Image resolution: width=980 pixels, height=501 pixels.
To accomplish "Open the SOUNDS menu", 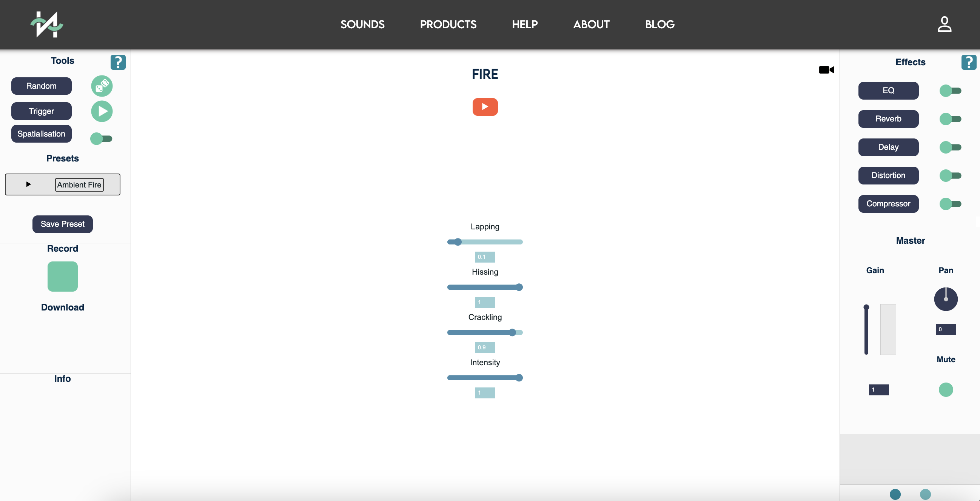I will tap(362, 24).
